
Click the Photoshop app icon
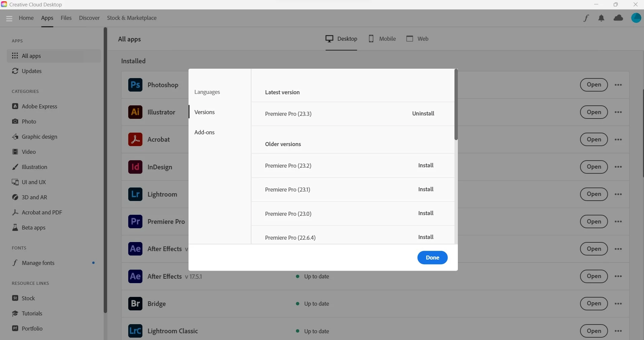[x=135, y=85]
